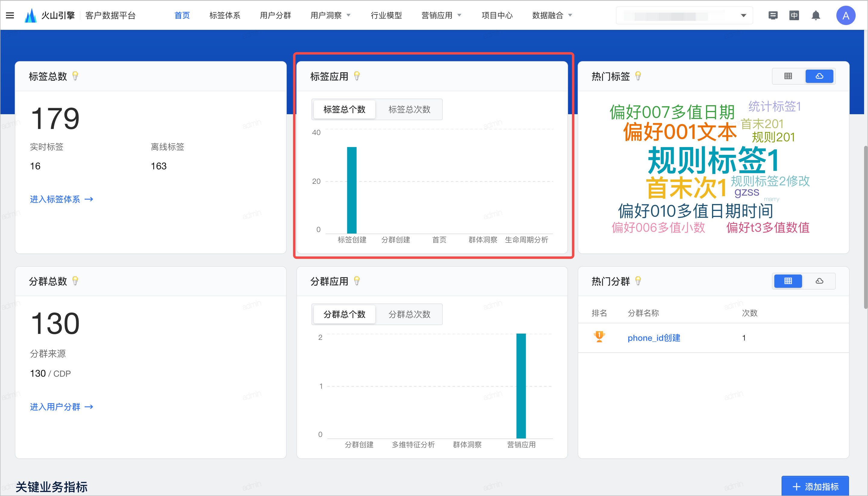Open the 标签体系 menu item
Screen dimensions: 868x496
point(225,15)
